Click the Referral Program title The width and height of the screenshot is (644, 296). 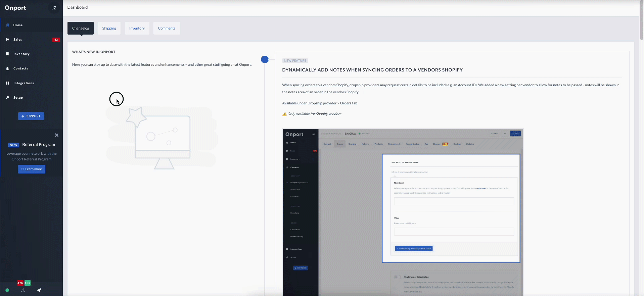coord(39,145)
